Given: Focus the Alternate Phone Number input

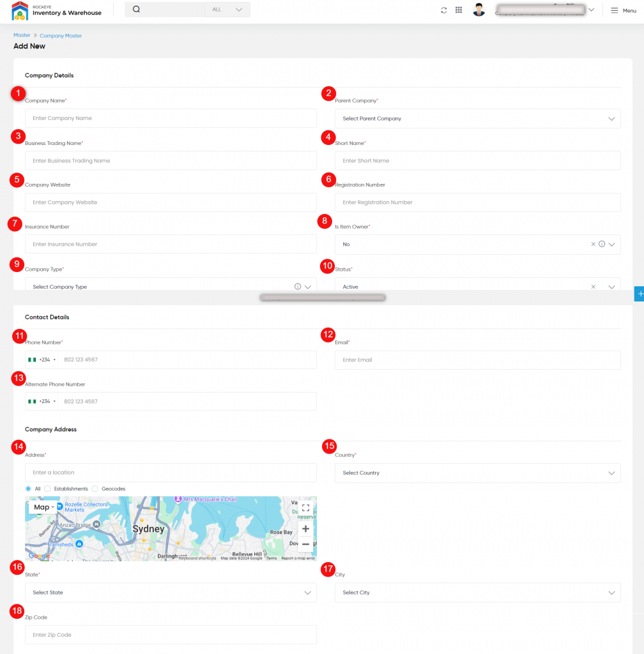Looking at the screenshot, I should pos(187,401).
